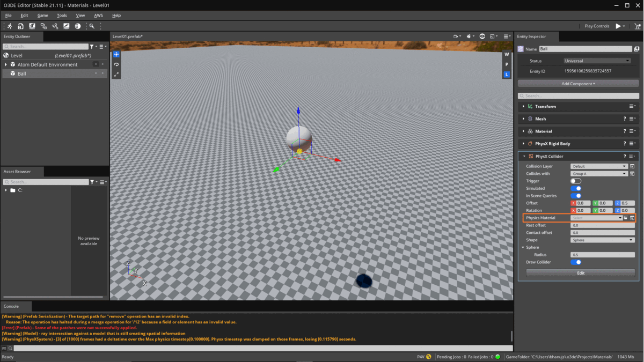Open the Tools menu
The image size is (644, 362).
(x=62, y=16)
